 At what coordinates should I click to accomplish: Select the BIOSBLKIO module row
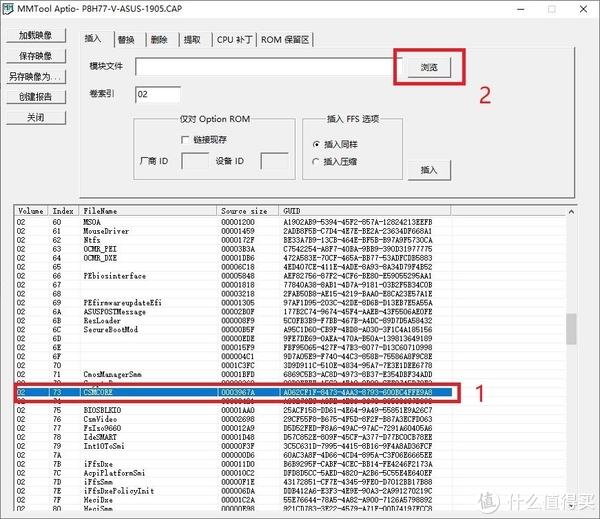[x=233, y=410]
